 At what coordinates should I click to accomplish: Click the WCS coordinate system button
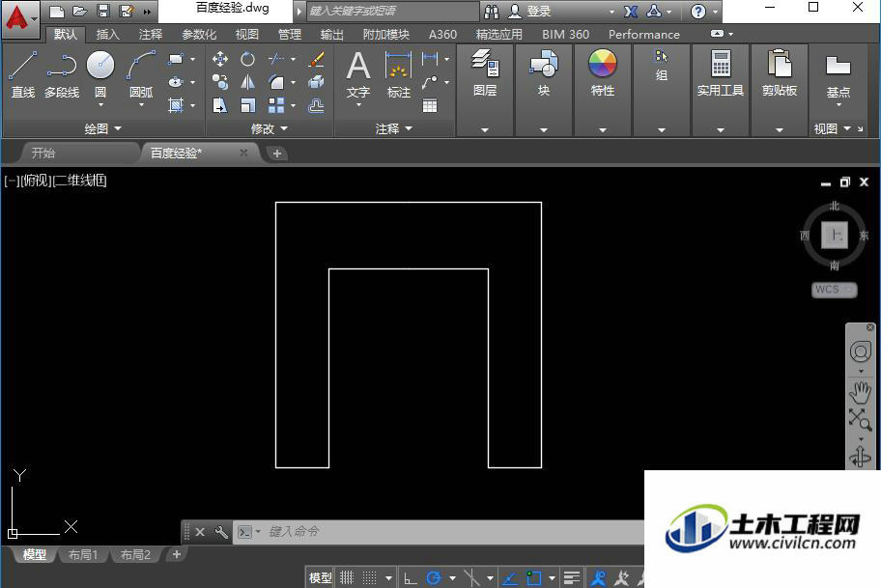(834, 290)
